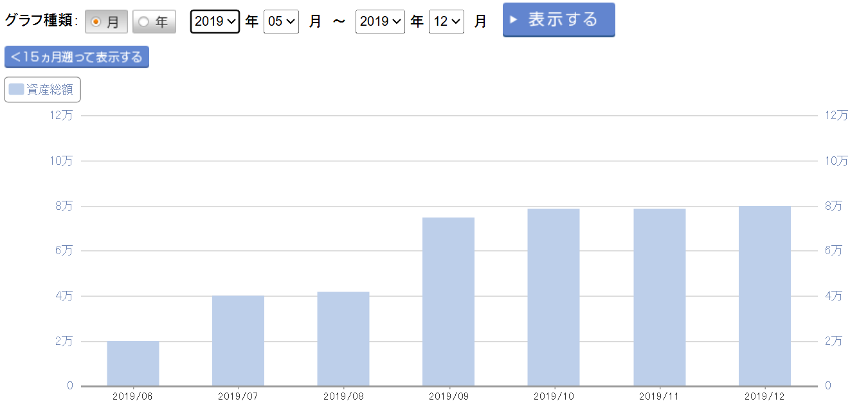Click the 2019/07 bar in the chart
The width and height of the screenshot is (868, 408).
pos(238,341)
